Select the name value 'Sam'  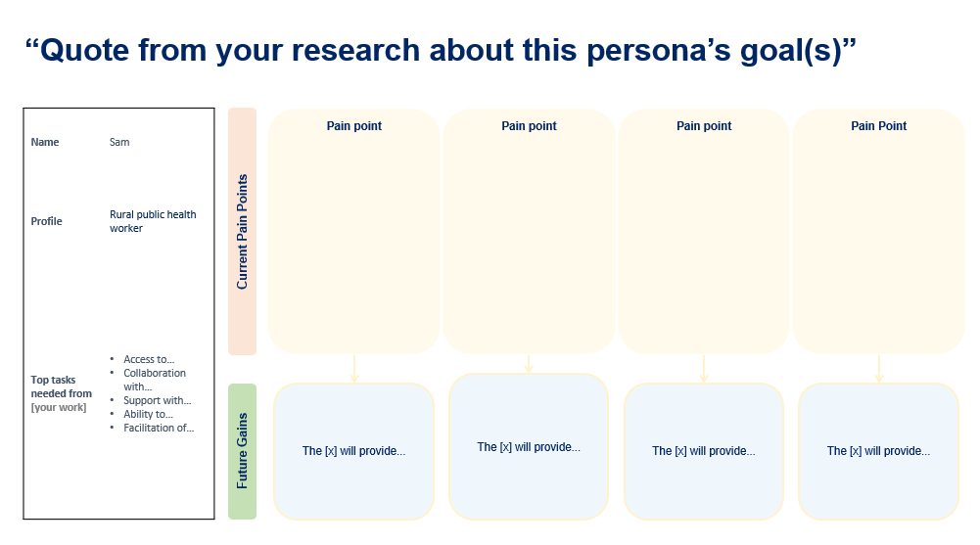click(119, 142)
